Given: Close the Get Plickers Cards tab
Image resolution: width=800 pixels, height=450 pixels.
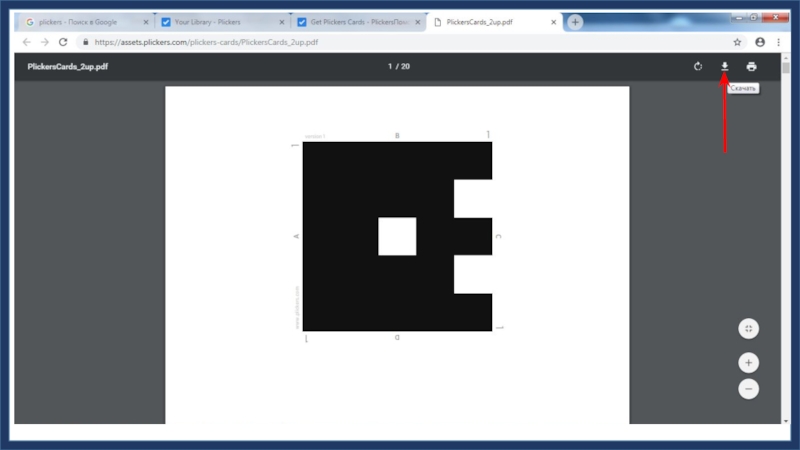Looking at the screenshot, I should [418, 22].
